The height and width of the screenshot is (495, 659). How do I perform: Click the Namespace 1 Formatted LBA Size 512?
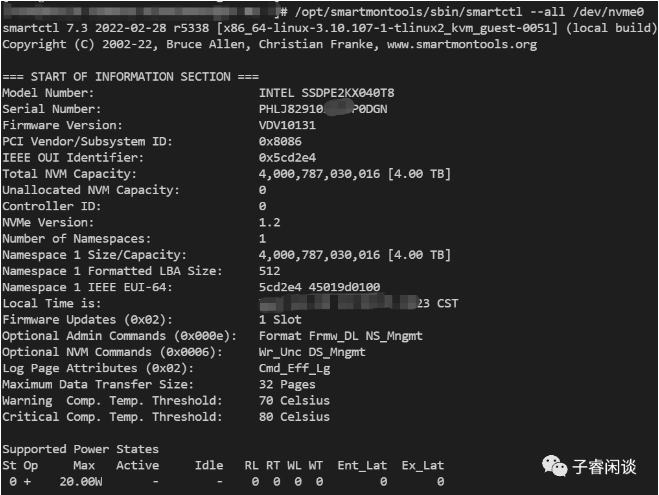[x=269, y=271]
